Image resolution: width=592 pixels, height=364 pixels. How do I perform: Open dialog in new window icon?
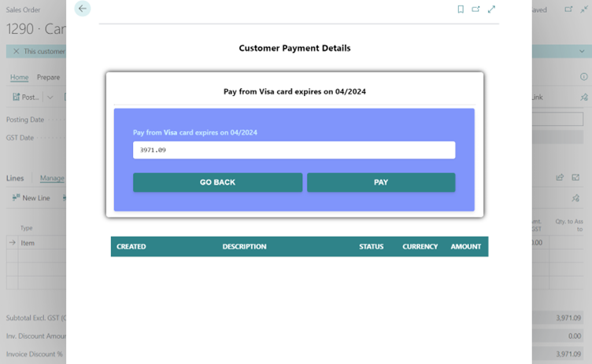pos(475,9)
